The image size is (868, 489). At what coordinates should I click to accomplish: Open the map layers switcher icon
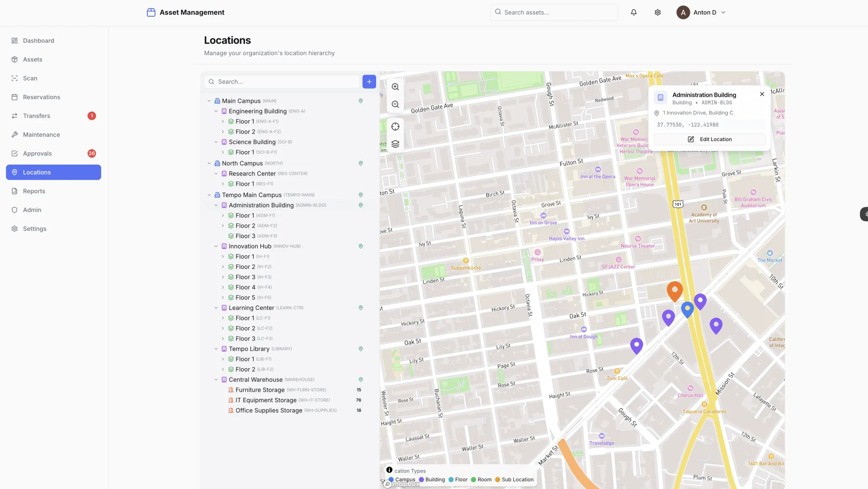click(x=395, y=144)
